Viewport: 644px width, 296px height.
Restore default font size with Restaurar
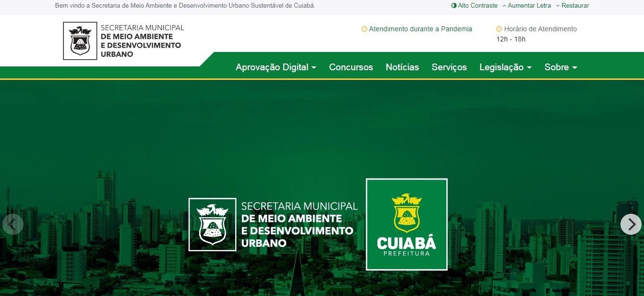[575, 5]
